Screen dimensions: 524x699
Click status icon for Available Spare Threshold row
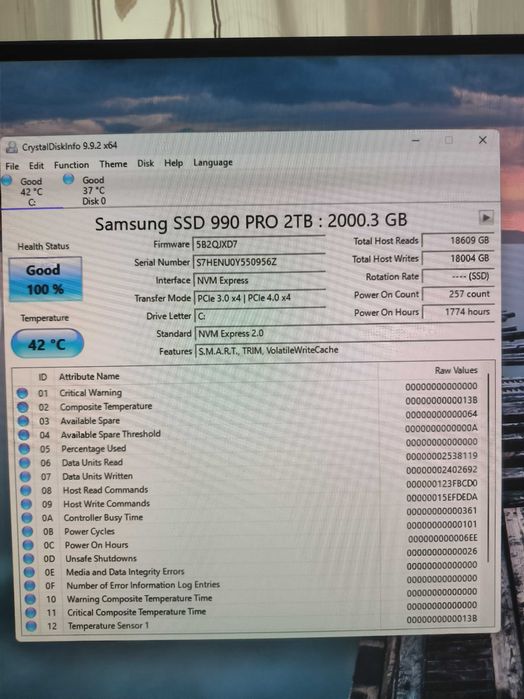click(x=24, y=435)
